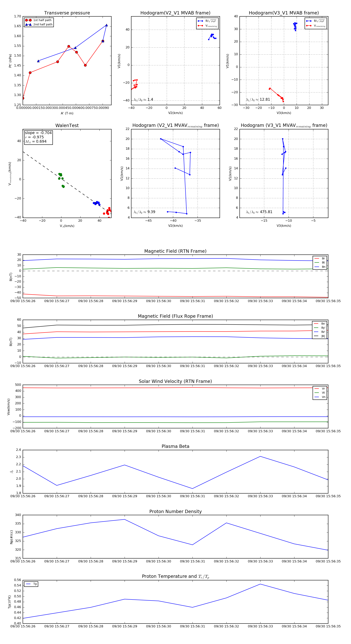Image resolution: width=351 pixels, height=644 pixels.
Task: Select the "Bt" legend entry
Action: click(x=320, y=262)
